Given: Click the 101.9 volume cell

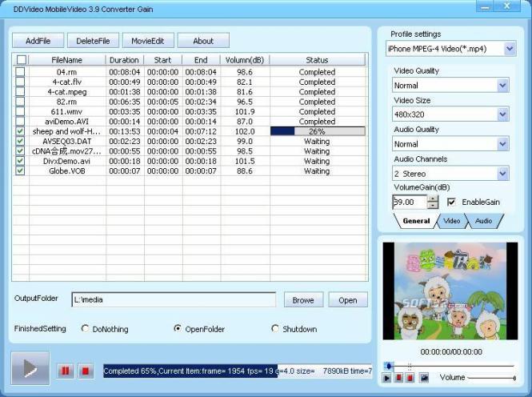Looking at the screenshot, I should 245,111.
